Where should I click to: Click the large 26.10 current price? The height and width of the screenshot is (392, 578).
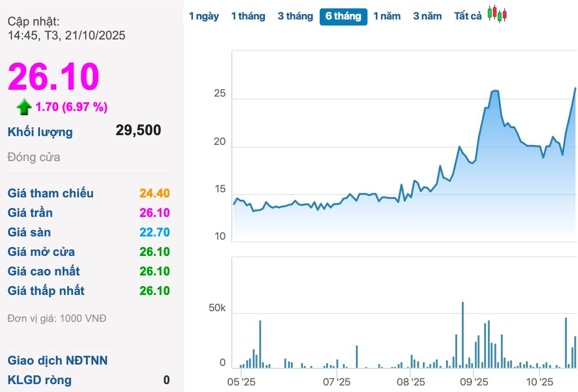pos(53,77)
